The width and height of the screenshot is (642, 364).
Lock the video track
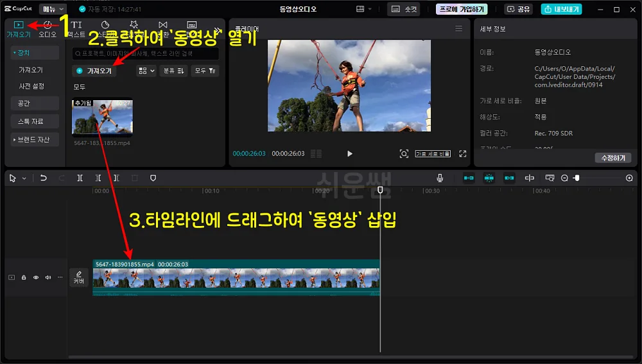24,277
